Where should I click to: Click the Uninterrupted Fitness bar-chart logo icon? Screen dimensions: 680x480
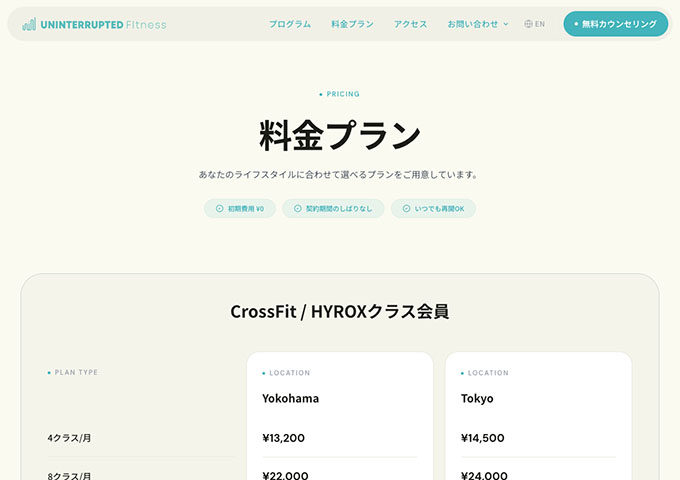point(29,24)
